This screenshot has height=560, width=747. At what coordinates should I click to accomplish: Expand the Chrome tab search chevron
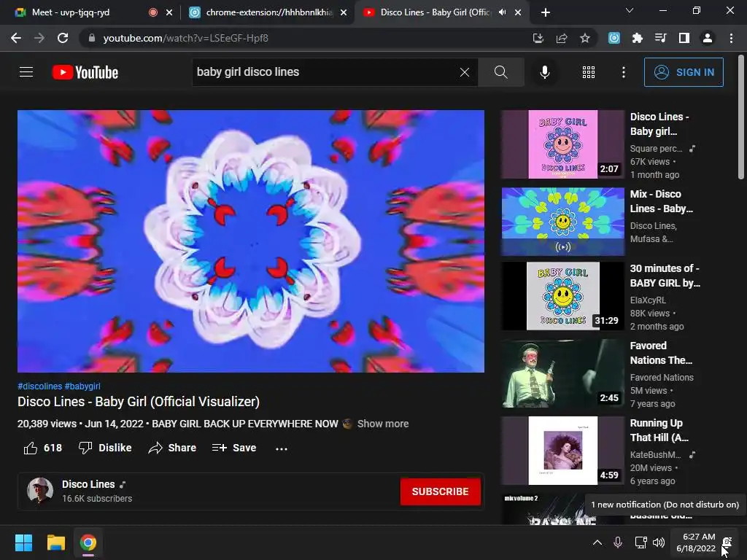tap(630, 10)
